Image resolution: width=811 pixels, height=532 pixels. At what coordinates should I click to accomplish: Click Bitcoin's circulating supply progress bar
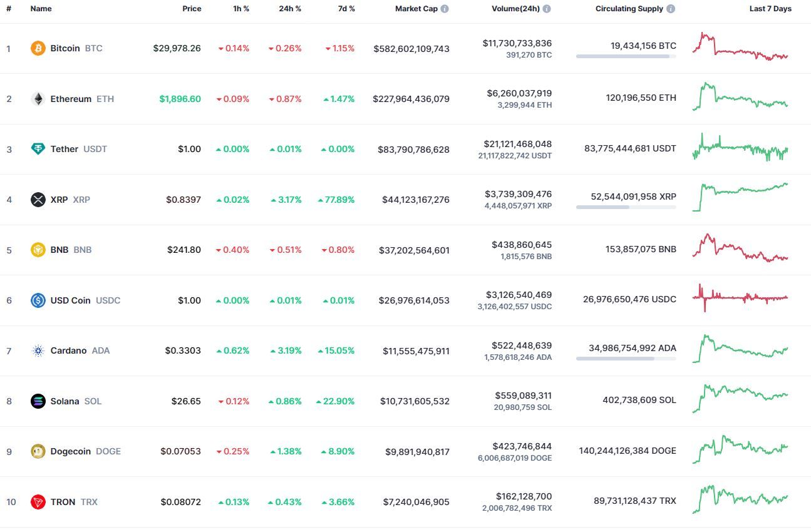626,56
